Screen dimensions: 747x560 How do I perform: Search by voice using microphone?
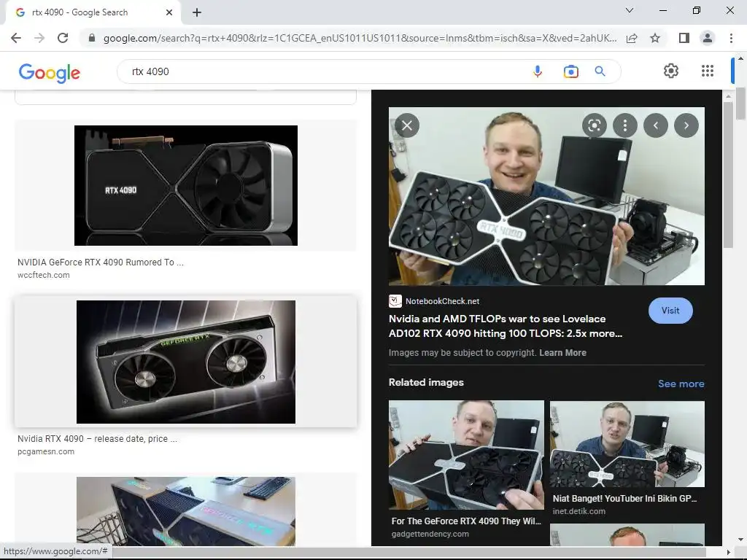pyautogui.click(x=538, y=71)
